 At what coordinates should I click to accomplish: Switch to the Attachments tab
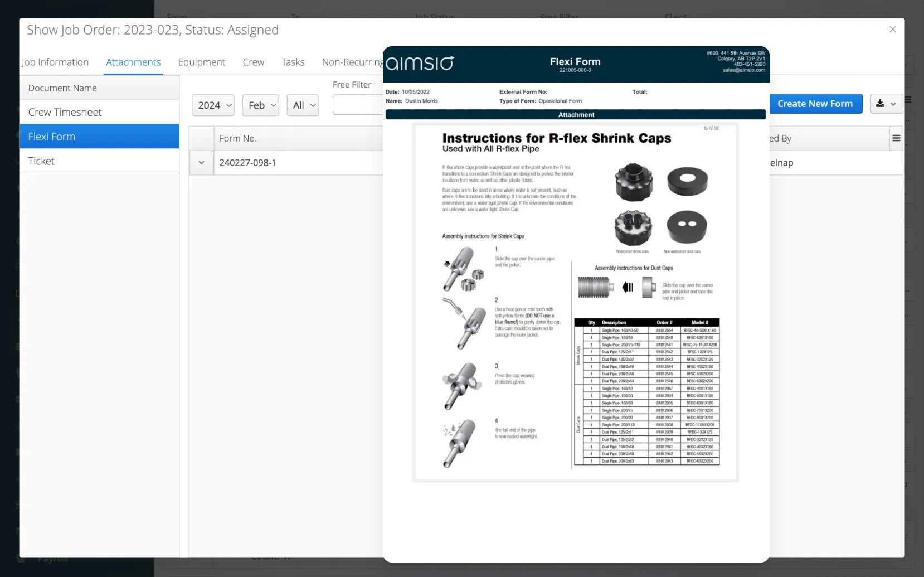[133, 62]
